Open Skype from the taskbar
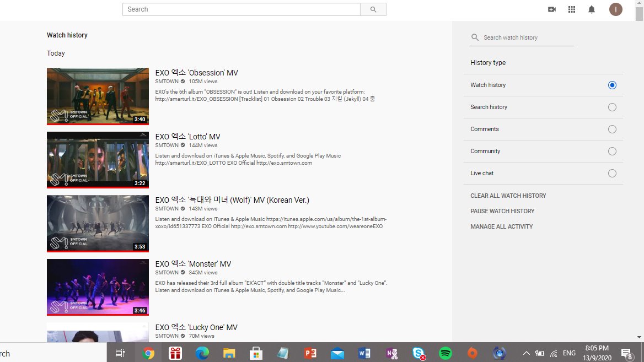Image resolution: width=644 pixels, height=362 pixels. (x=418, y=353)
